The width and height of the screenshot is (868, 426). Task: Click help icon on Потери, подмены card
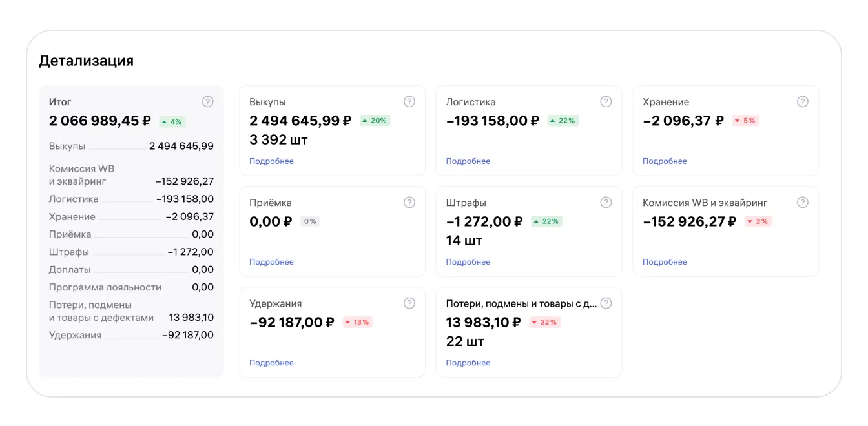[x=606, y=303]
